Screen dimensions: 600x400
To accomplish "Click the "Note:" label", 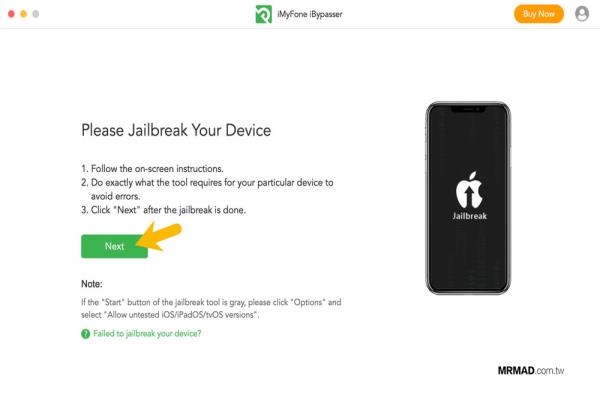I will click(x=92, y=284).
